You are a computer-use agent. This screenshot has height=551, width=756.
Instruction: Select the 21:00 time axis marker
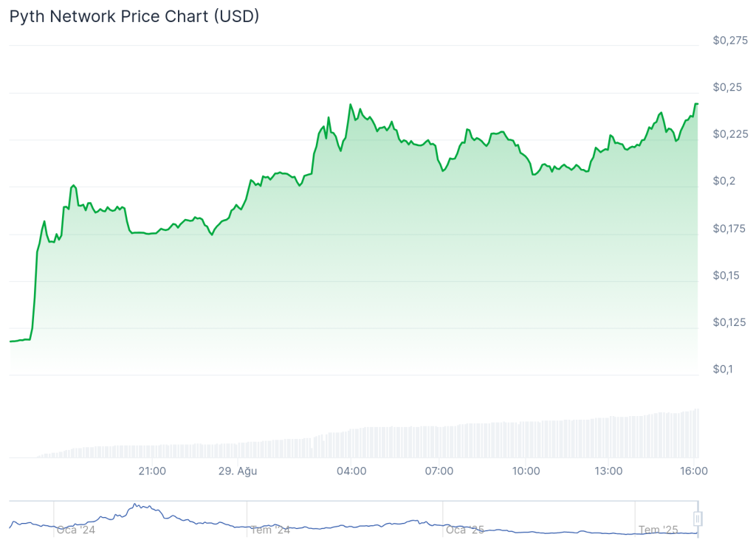[152, 471]
